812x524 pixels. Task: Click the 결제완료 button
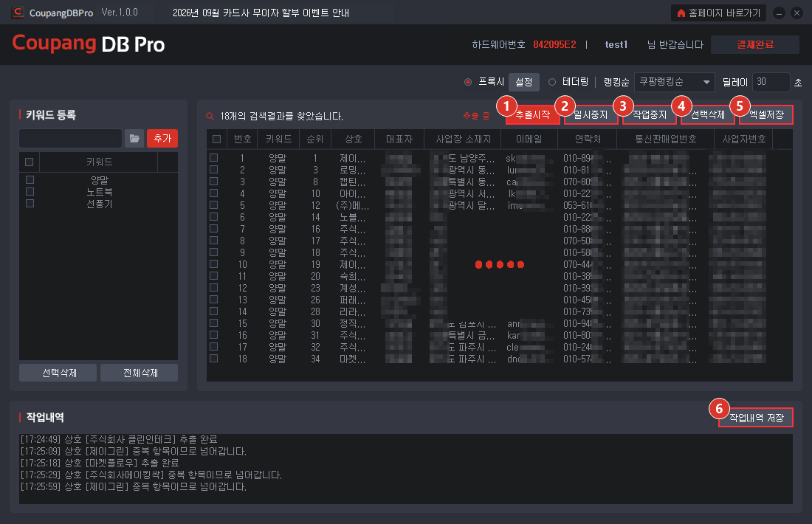(755, 44)
